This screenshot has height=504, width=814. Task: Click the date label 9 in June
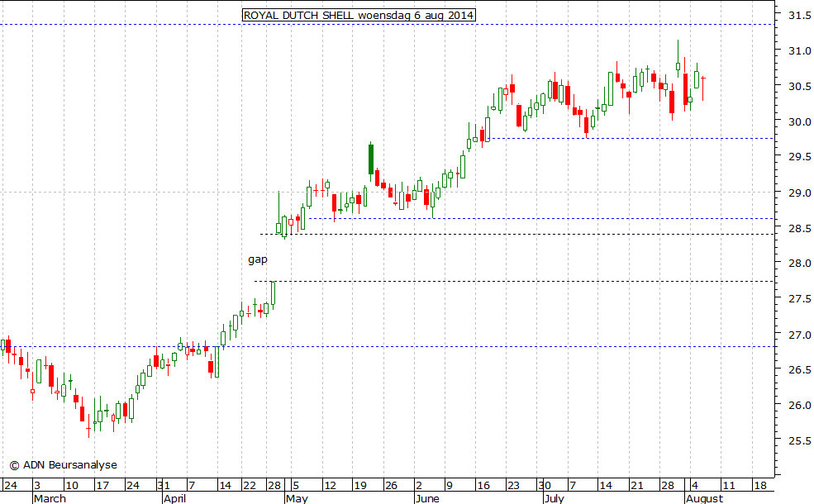pyautogui.click(x=450, y=486)
